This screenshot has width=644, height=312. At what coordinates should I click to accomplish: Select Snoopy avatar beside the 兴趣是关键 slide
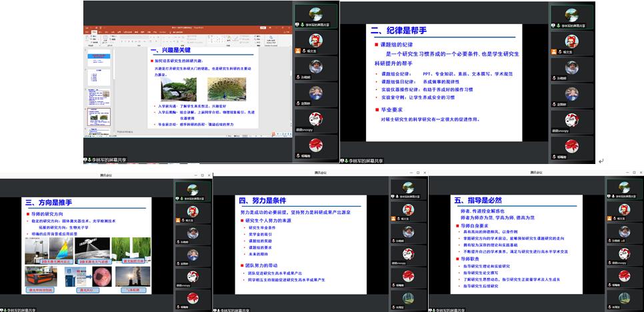point(315,119)
